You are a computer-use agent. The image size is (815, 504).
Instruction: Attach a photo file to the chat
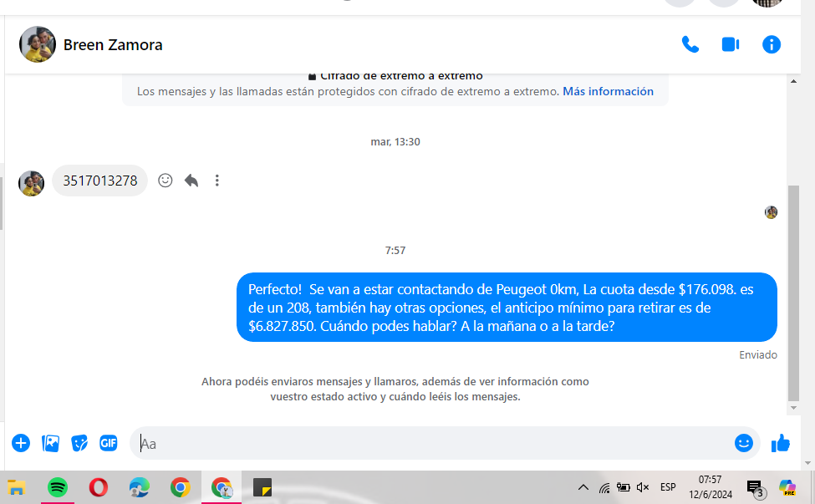[50, 443]
